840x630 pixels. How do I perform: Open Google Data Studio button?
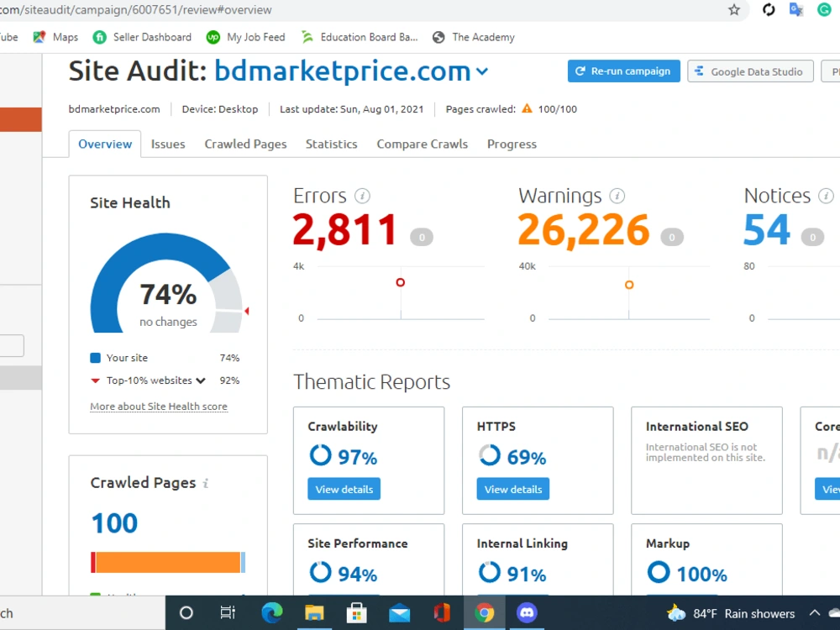point(750,71)
